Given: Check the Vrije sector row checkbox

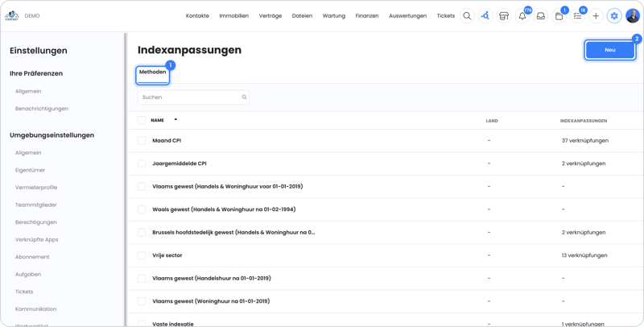Looking at the screenshot, I should pos(142,255).
